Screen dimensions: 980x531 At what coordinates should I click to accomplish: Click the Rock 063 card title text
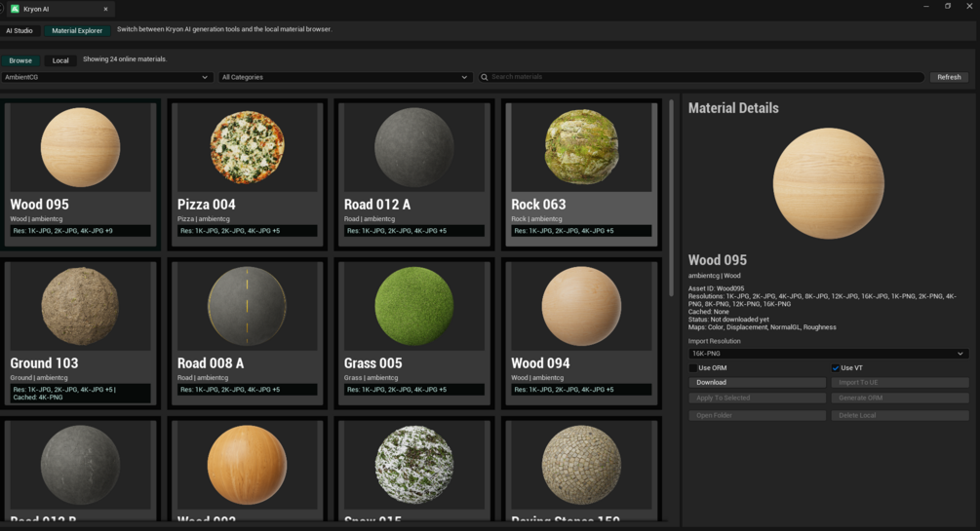[x=538, y=205]
